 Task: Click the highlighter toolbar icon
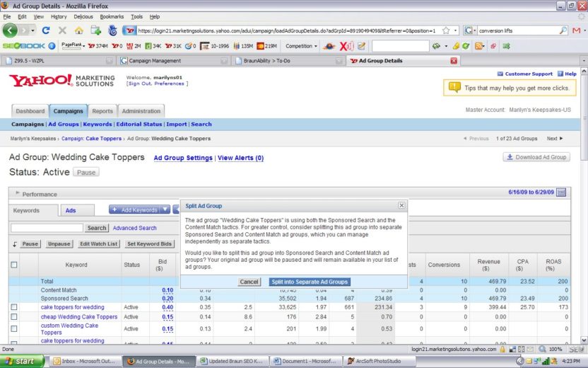456,46
